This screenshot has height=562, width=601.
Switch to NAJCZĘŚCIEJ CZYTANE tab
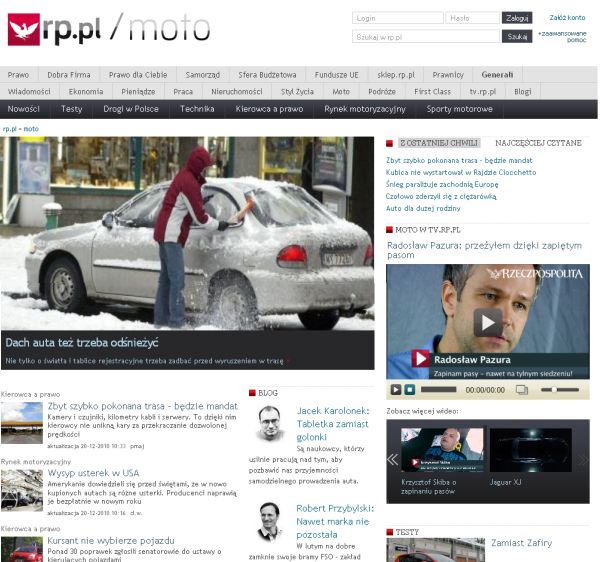(x=538, y=143)
